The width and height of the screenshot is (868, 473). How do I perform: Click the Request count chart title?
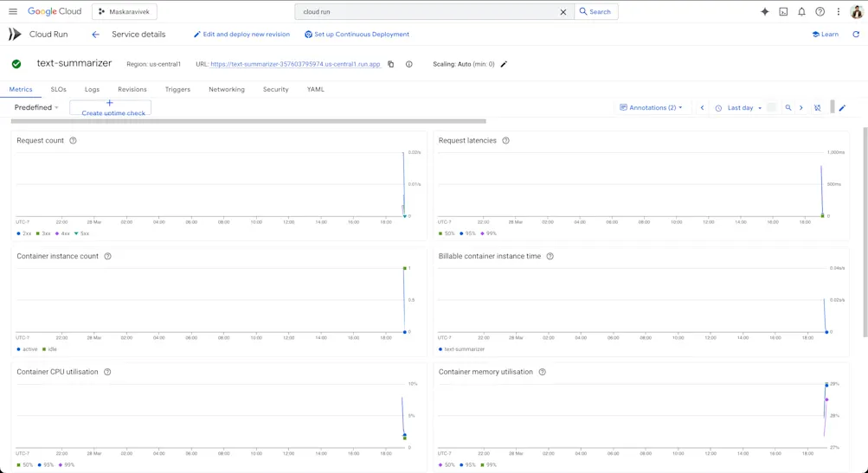pos(41,141)
